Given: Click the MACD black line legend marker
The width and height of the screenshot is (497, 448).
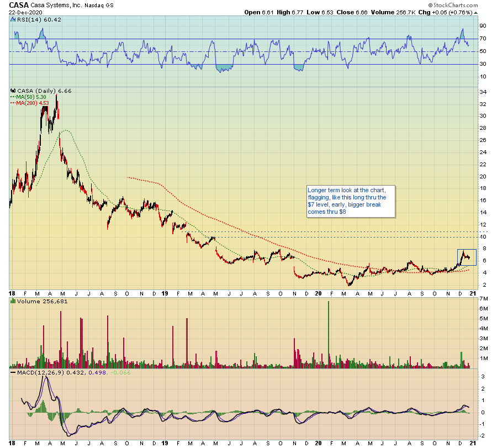Looking at the screenshot, I should (13, 372).
